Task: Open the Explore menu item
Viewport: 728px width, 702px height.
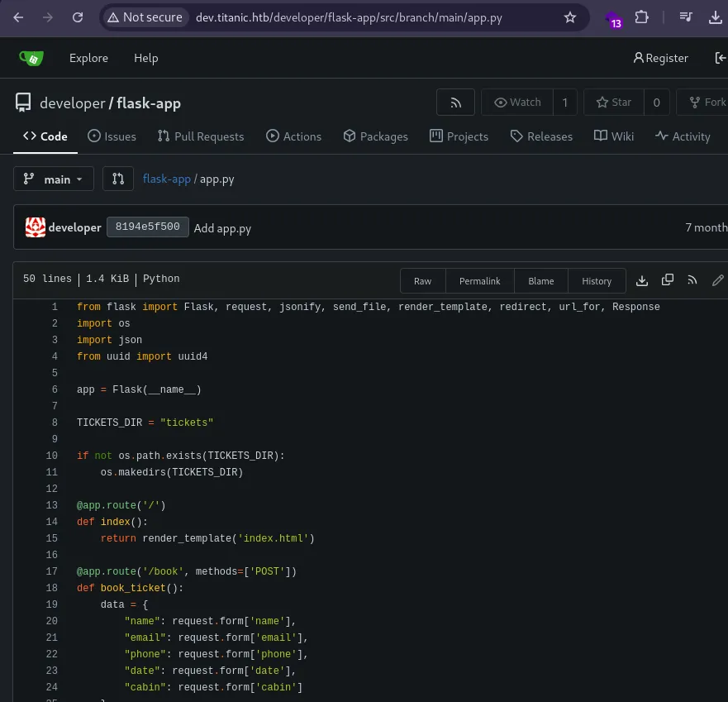Action: [88, 58]
